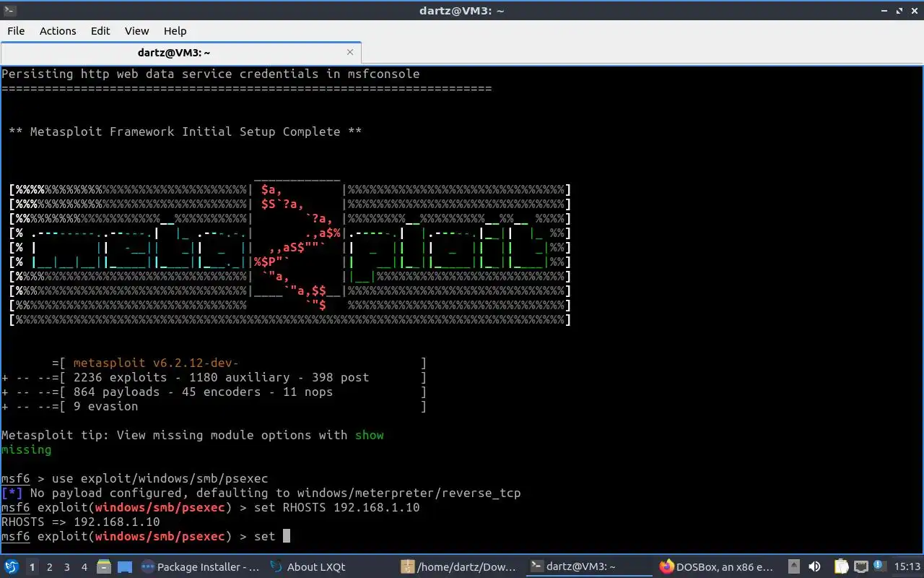Click green 'show' word in Metasploit tip
Image resolution: width=924 pixels, height=578 pixels.
tap(369, 435)
